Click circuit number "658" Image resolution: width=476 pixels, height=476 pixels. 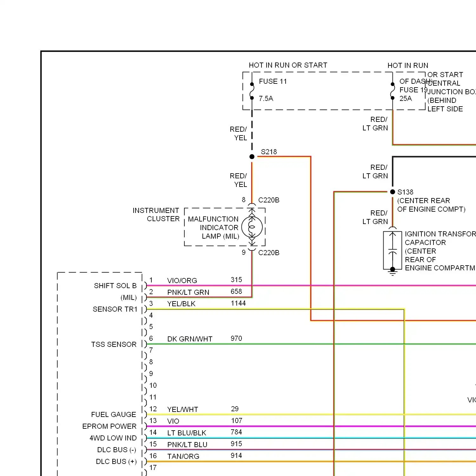236,291
